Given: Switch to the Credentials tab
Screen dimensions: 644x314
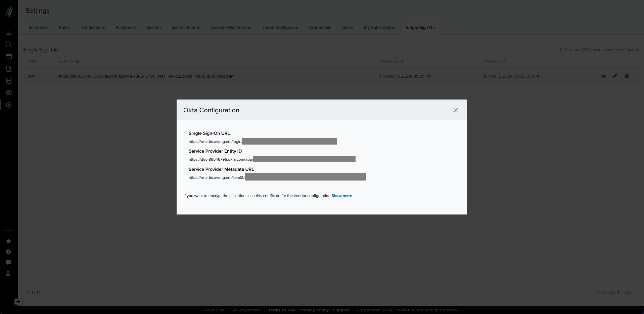Looking at the screenshot, I should point(320,28).
